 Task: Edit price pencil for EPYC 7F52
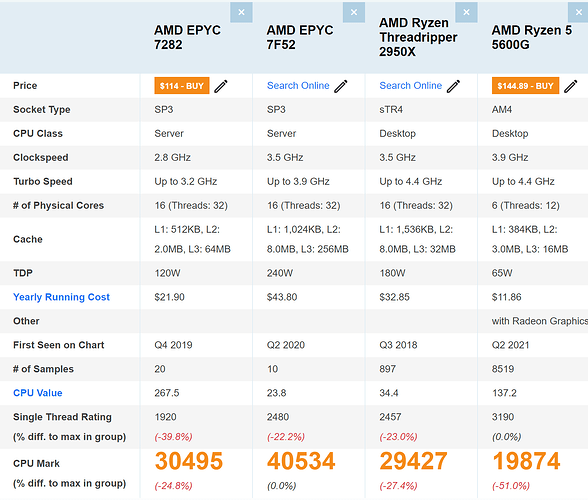(x=341, y=86)
